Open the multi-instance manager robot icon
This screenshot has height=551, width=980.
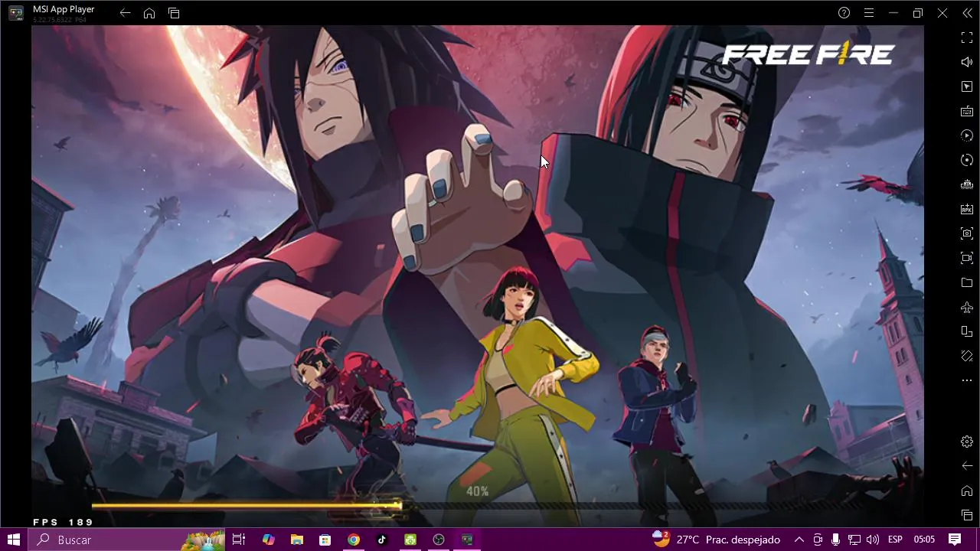coord(967,184)
